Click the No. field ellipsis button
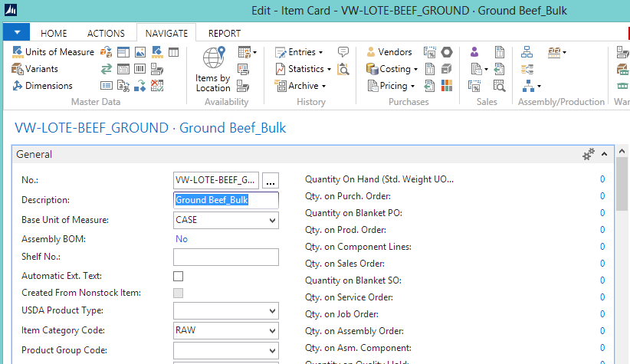The width and height of the screenshot is (630, 364). coord(270,181)
